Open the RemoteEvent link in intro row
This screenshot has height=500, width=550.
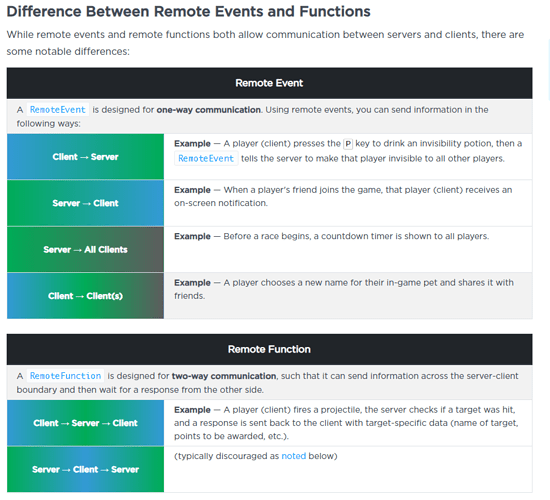[58, 110]
